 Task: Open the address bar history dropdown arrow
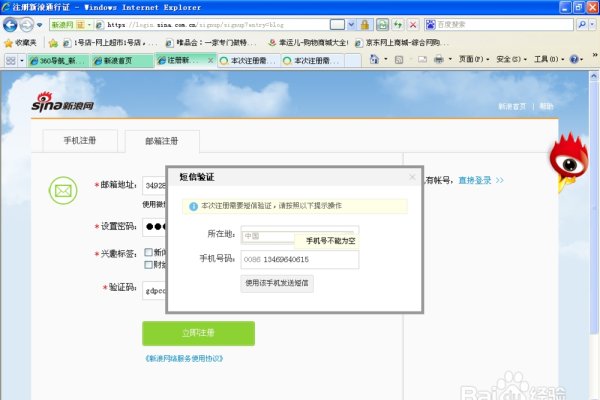351,25
